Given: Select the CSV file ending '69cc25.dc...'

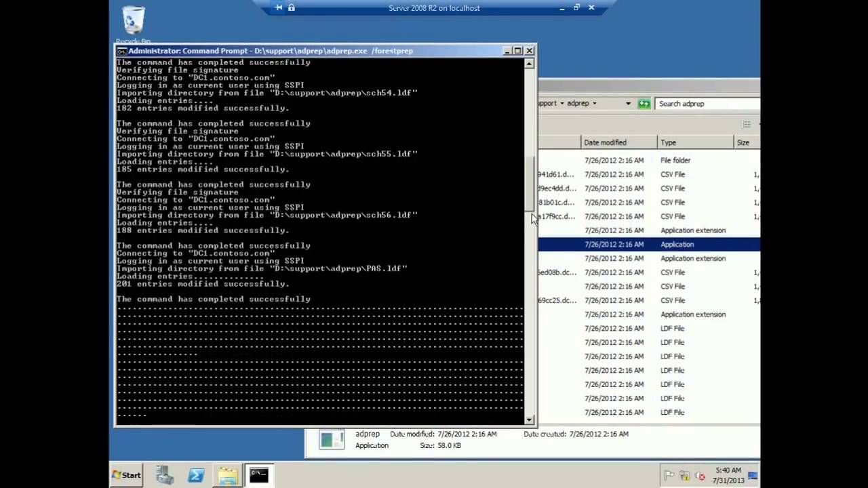Looking at the screenshot, I should point(649,300).
